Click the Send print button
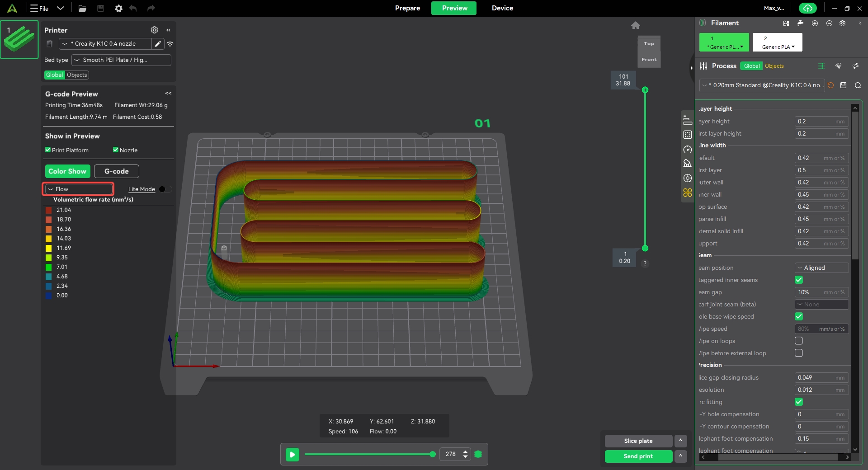The image size is (868, 470). 638,456
